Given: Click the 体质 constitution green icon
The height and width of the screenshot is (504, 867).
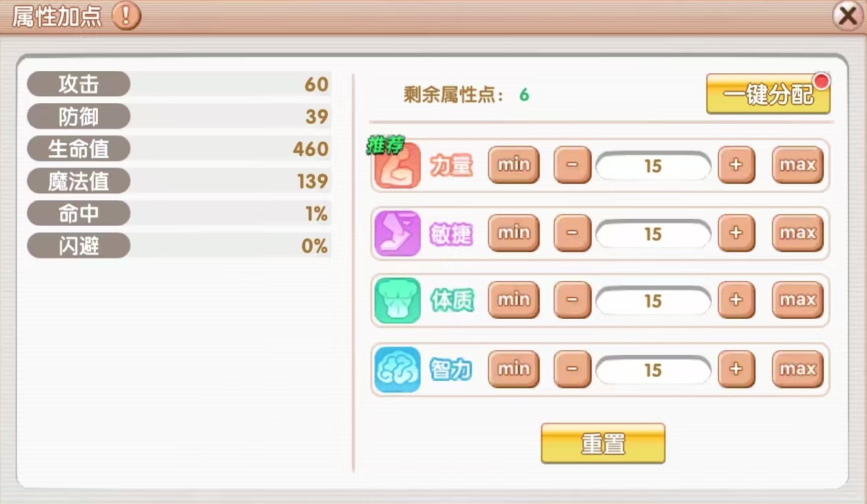Looking at the screenshot, I should 398,301.
